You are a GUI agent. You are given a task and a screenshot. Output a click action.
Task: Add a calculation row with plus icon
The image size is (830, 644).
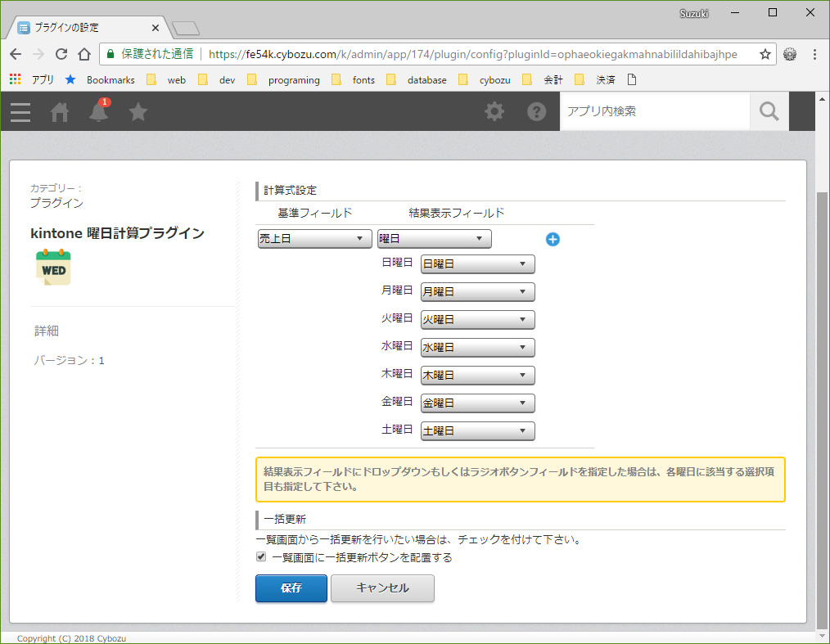point(553,239)
